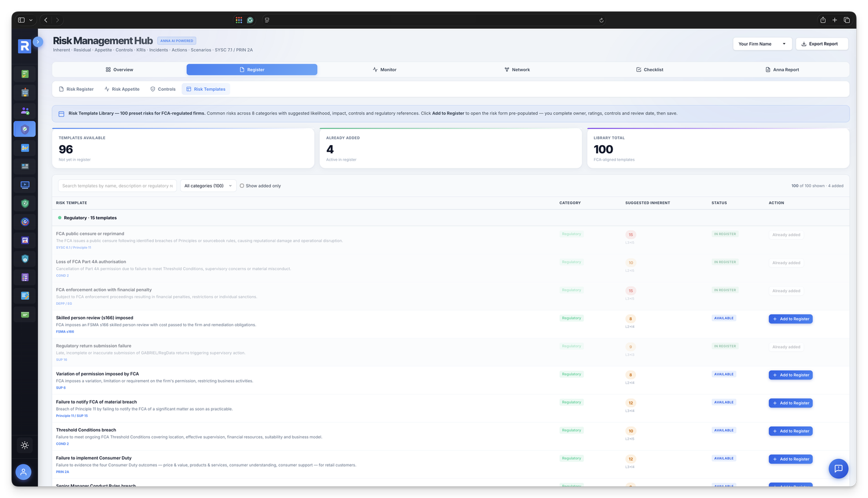
Task: Click the Grammarly extension icon
Action: click(250, 20)
